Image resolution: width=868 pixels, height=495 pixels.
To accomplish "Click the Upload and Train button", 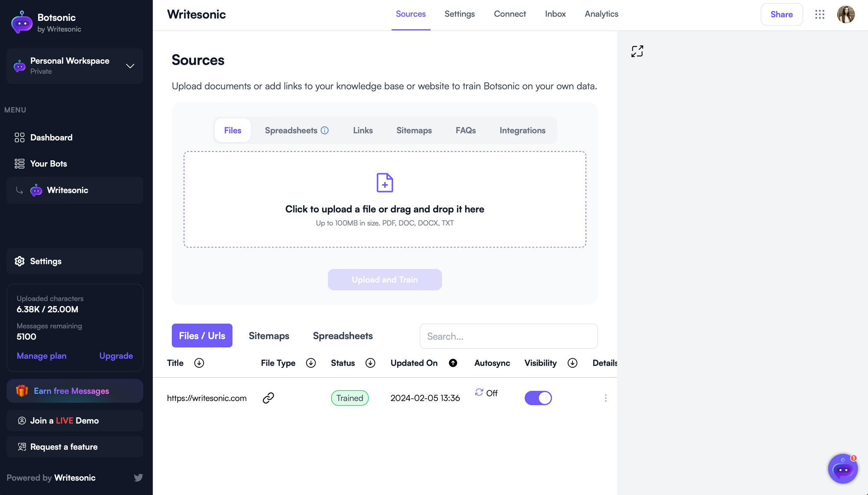I will pos(385,280).
